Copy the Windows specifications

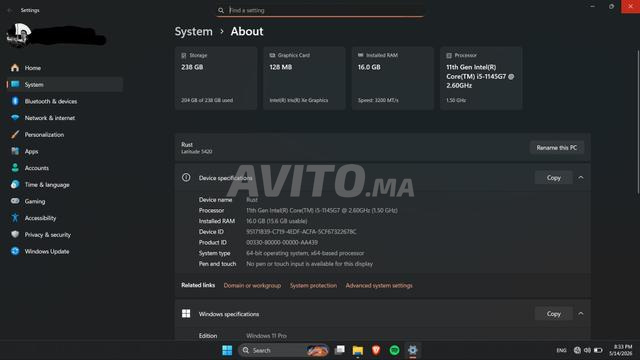tap(553, 314)
